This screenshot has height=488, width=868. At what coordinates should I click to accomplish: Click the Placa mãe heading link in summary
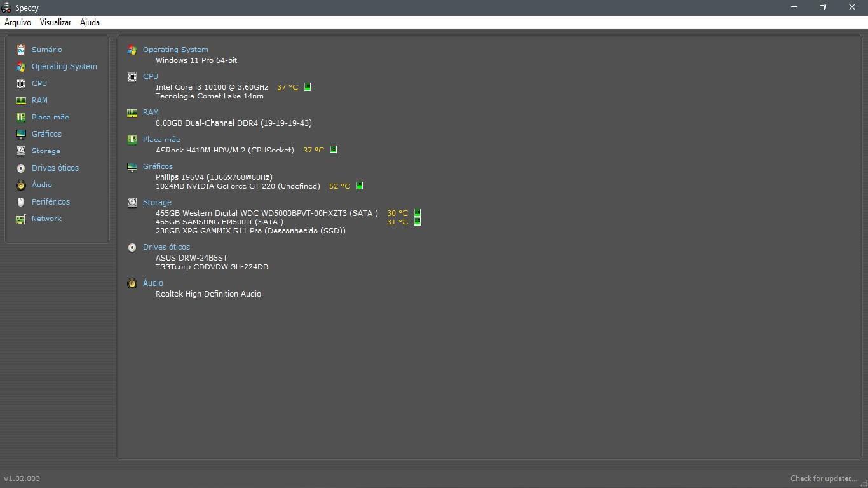pyautogui.click(x=161, y=139)
